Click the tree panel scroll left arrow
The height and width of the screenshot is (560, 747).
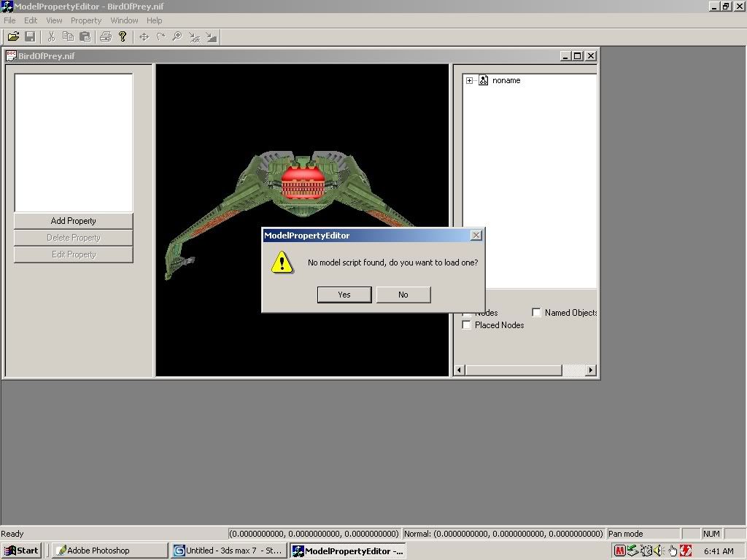(460, 370)
